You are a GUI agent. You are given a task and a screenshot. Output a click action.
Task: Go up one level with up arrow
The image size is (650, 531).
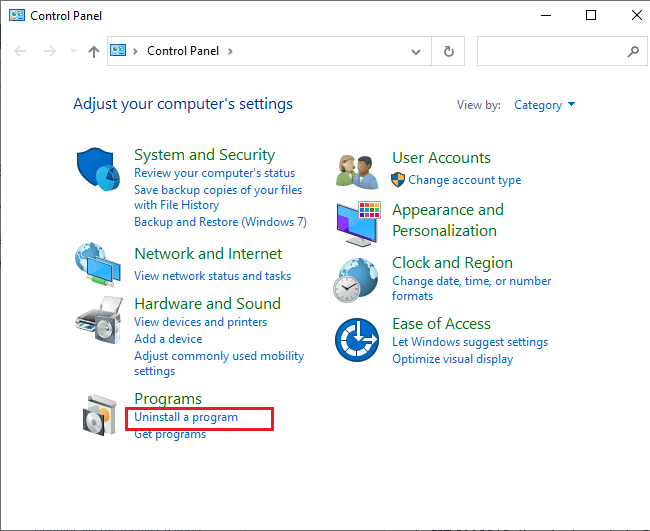(94, 52)
